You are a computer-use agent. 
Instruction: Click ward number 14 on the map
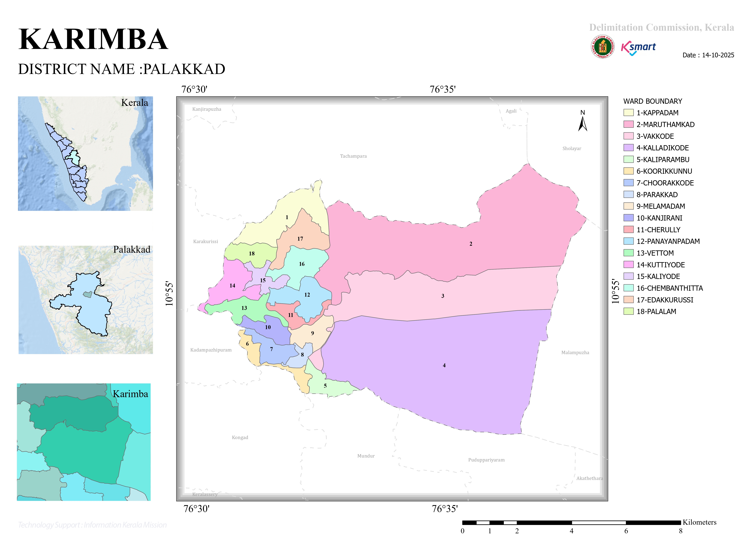[232, 286]
